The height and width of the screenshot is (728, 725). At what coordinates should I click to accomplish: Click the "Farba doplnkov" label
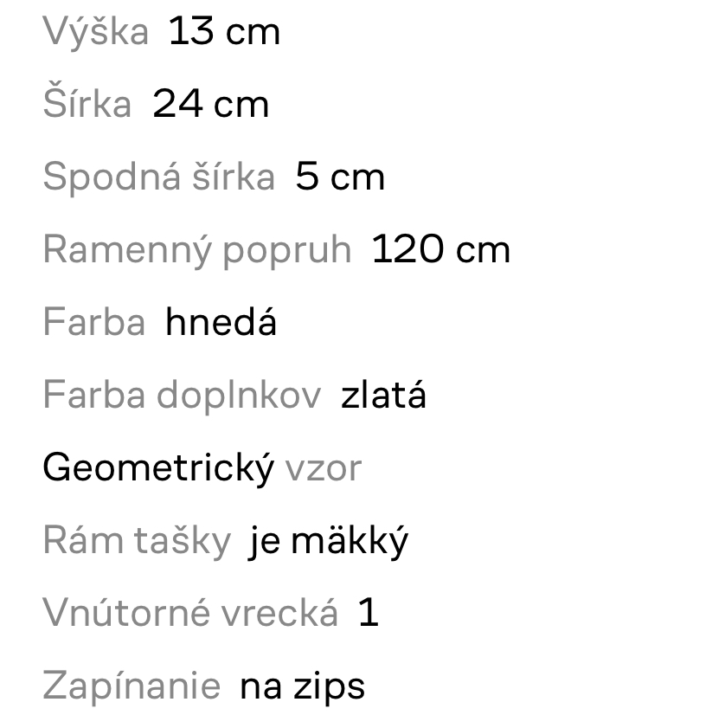click(182, 396)
